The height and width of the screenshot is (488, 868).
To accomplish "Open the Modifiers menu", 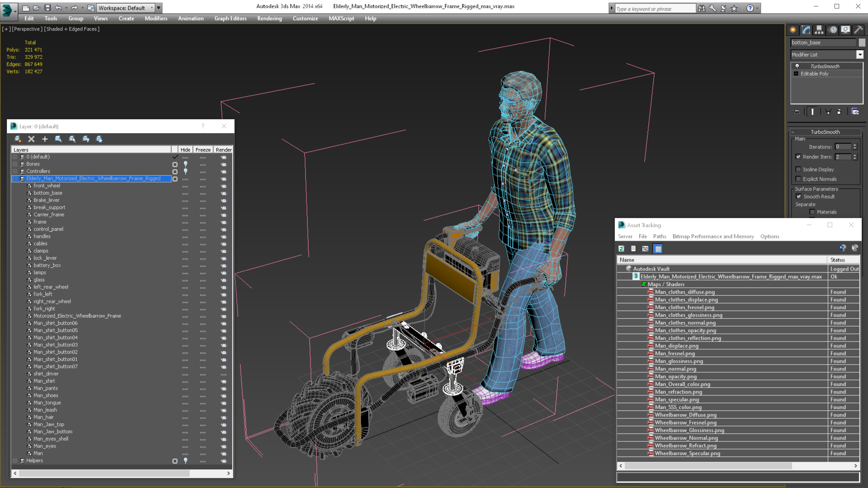I will pos(156,18).
